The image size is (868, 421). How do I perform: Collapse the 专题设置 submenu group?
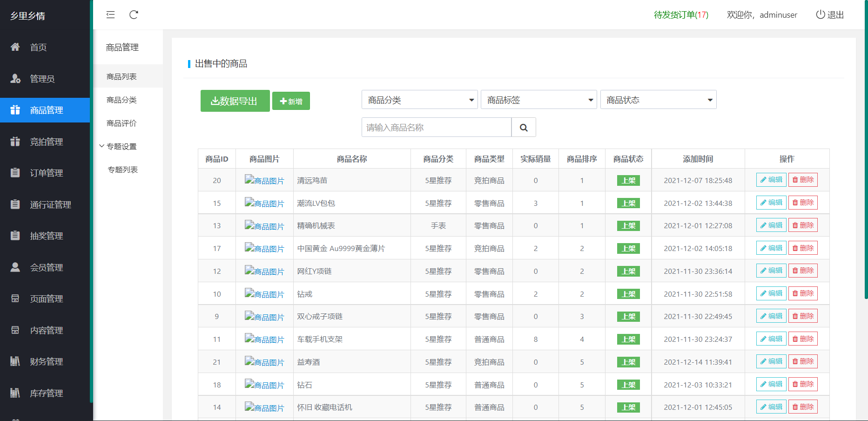point(118,146)
